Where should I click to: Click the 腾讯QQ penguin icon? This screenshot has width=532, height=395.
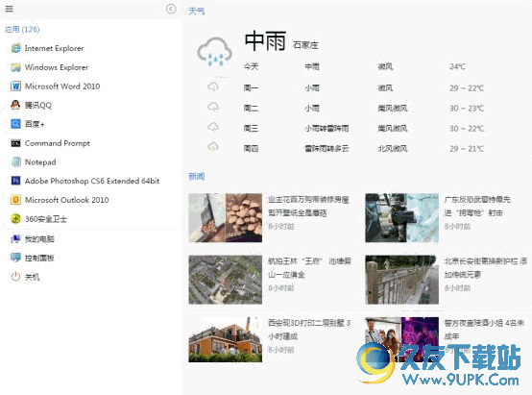(x=15, y=105)
